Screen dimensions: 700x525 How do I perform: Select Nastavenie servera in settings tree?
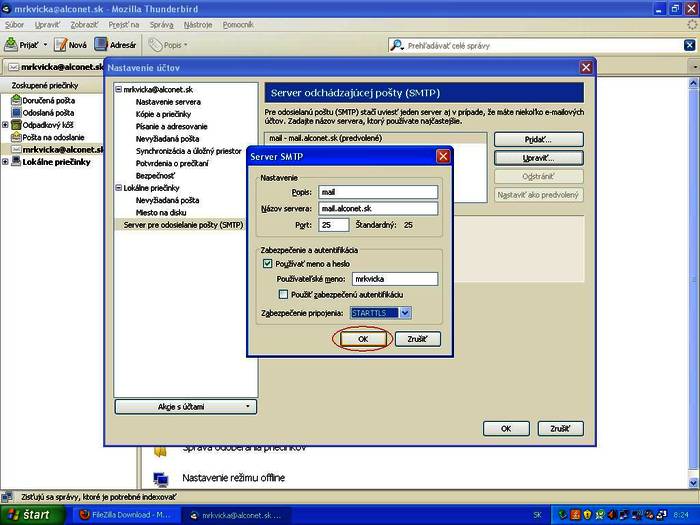point(168,102)
